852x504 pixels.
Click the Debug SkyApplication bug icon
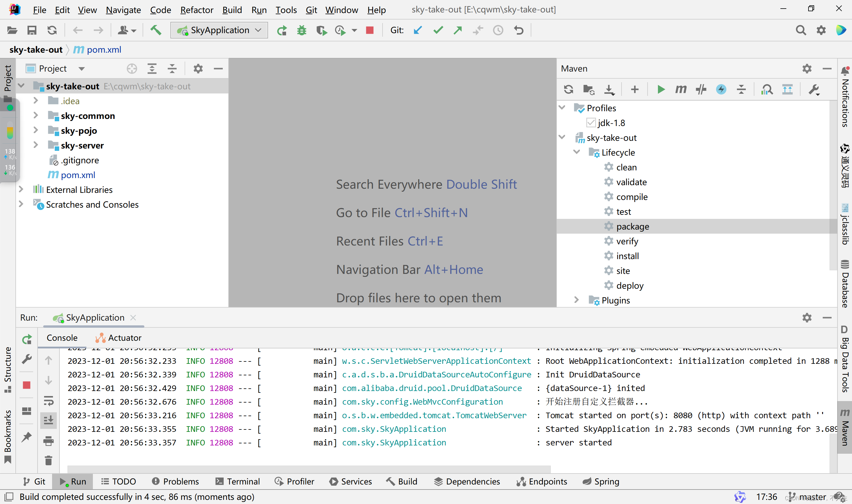[301, 30]
